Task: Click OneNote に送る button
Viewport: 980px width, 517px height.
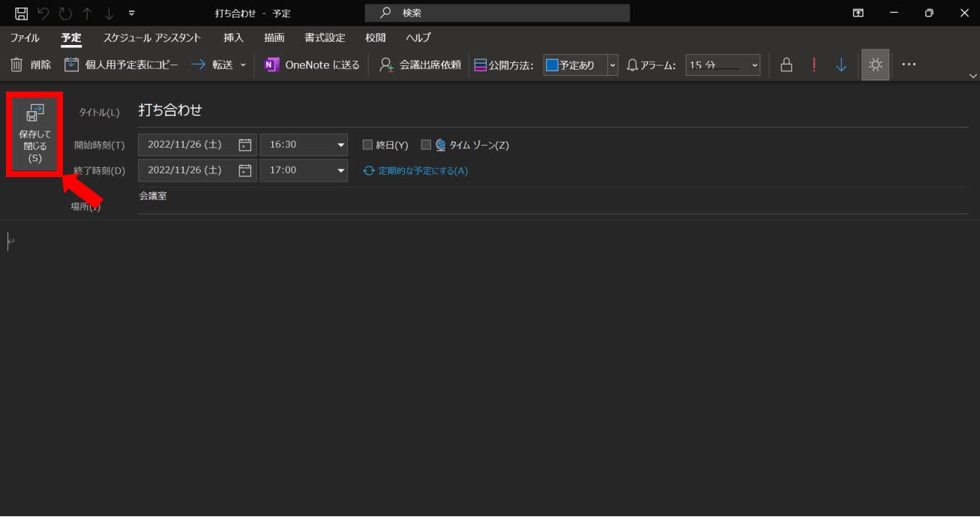Action: pyautogui.click(x=312, y=65)
